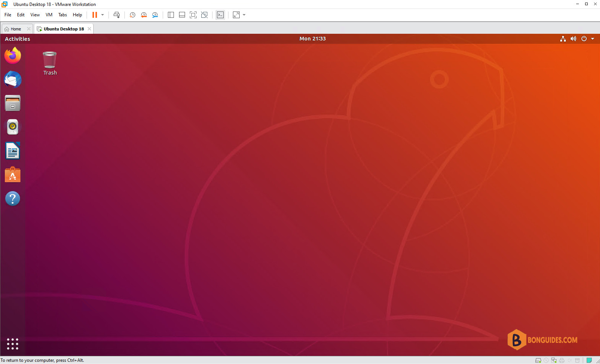600x364 pixels.
Task: Click the sound card status bar icon
Action: pos(570,360)
